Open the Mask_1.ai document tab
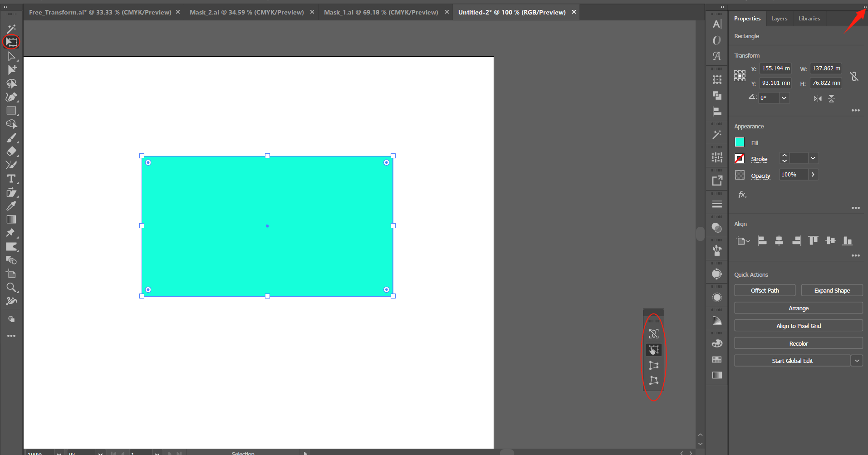 point(381,12)
